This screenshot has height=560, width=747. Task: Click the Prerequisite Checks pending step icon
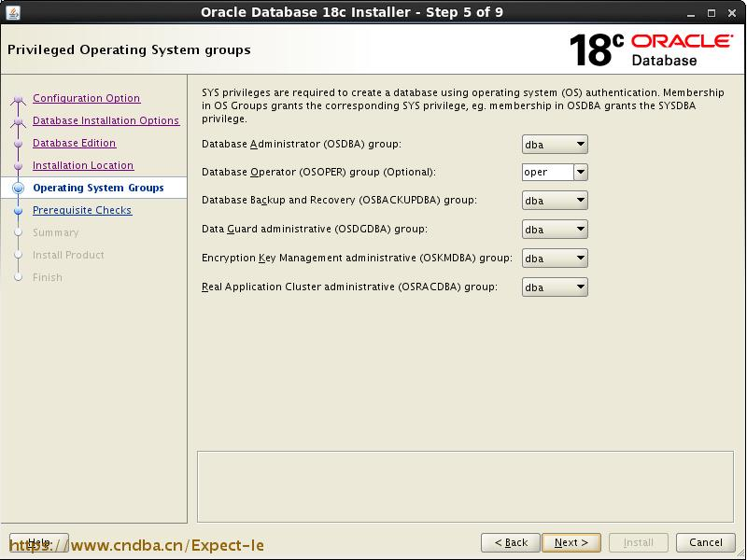(x=20, y=209)
